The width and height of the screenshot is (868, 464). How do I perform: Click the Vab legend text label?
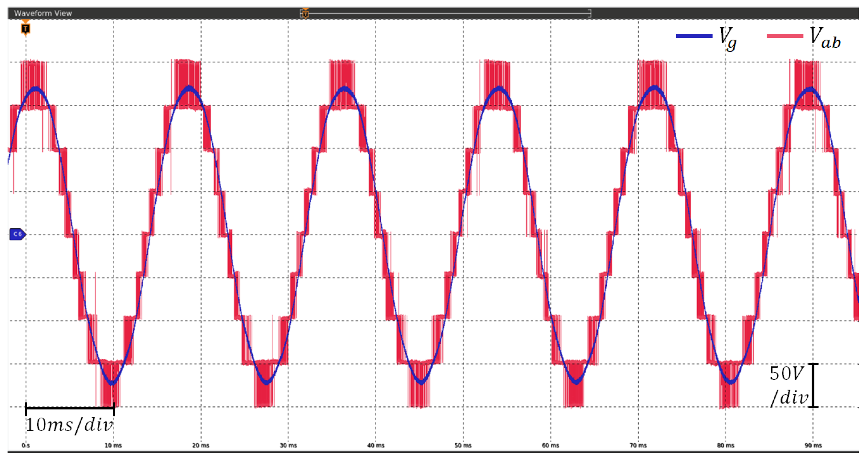coord(825,37)
